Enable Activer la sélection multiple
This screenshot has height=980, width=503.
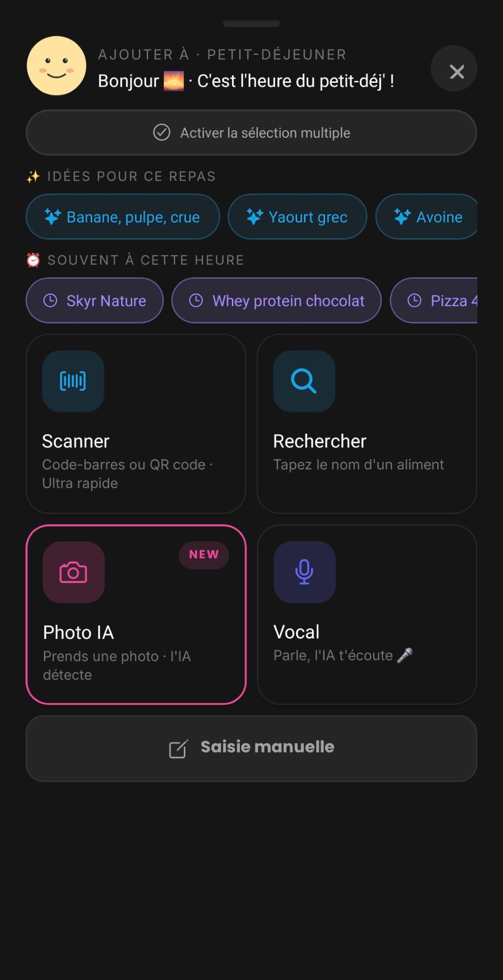[251, 133]
